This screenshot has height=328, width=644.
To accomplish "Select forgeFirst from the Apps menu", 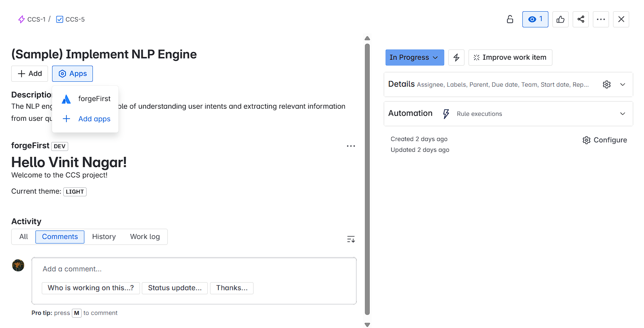I will pos(94,99).
